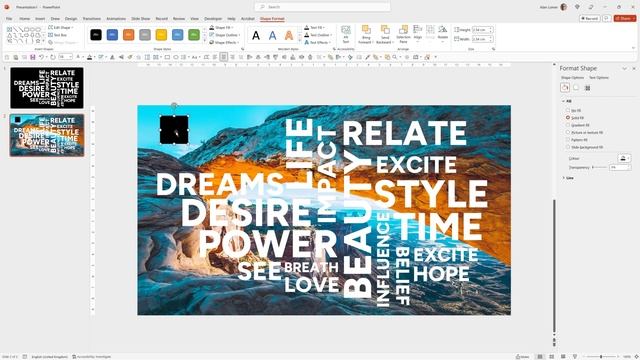Apply the black shape style swatch
Screen dimensions: 640x360
tap(96, 35)
